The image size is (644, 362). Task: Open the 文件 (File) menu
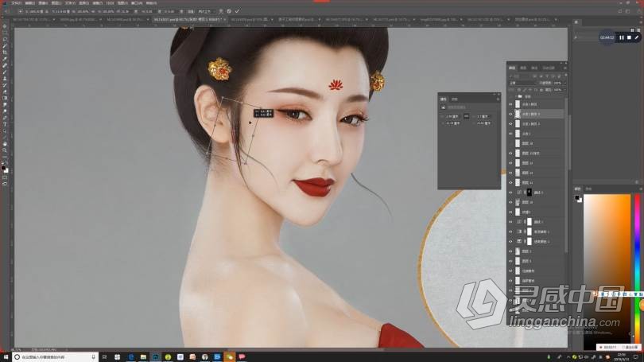[x=17, y=3]
